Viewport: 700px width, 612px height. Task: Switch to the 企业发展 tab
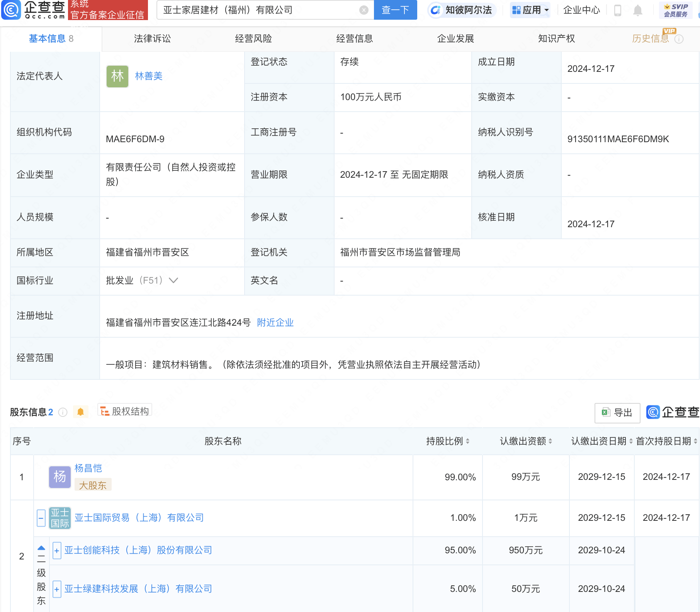(x=455, y=39)
